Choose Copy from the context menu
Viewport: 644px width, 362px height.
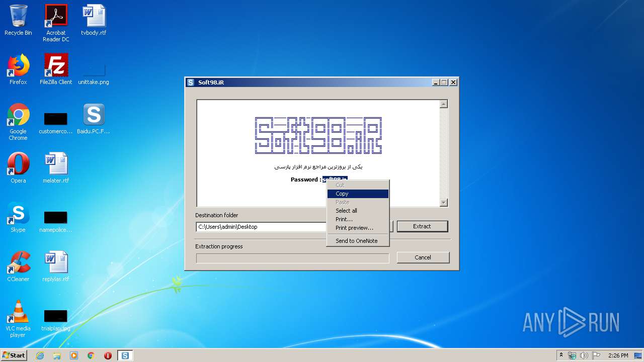(x=358, y=194)
